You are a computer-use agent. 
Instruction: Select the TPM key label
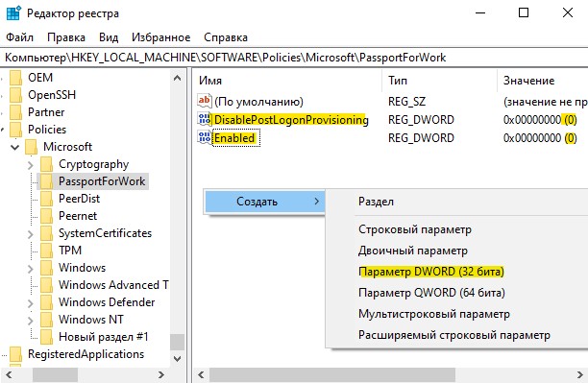(x=70, y=251)
